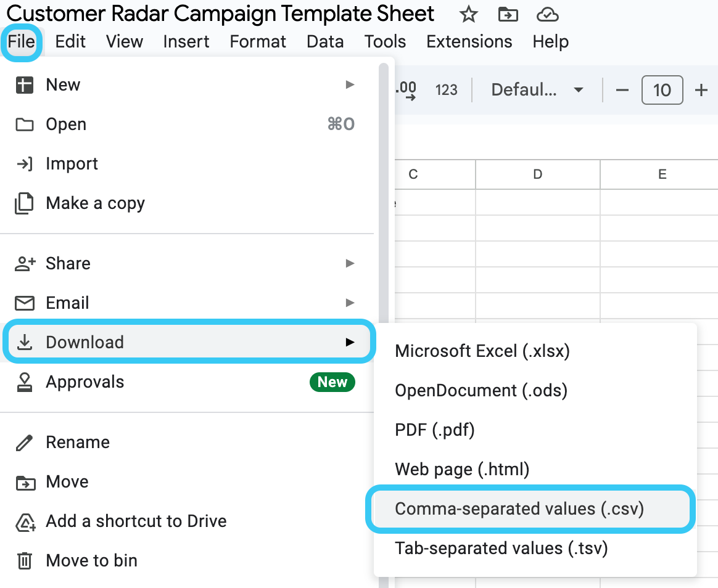Select the Move menu entry
Viewport: 718px width, 588px height.
[187, 481]
